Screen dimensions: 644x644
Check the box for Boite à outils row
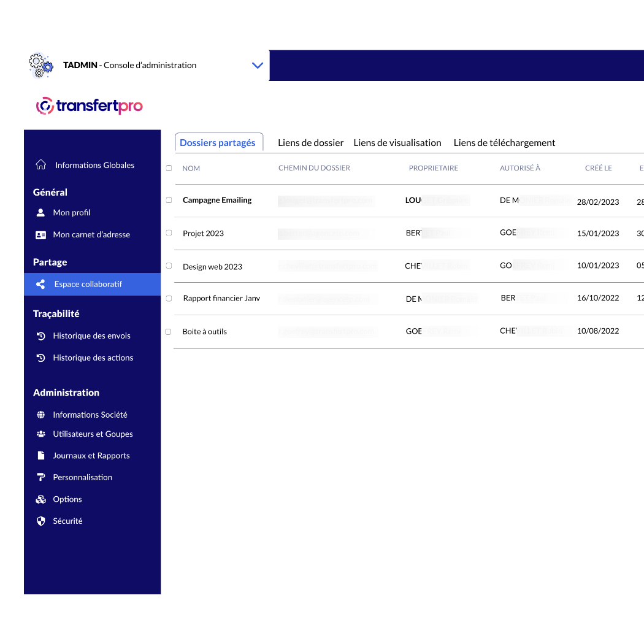coord(169,329)
